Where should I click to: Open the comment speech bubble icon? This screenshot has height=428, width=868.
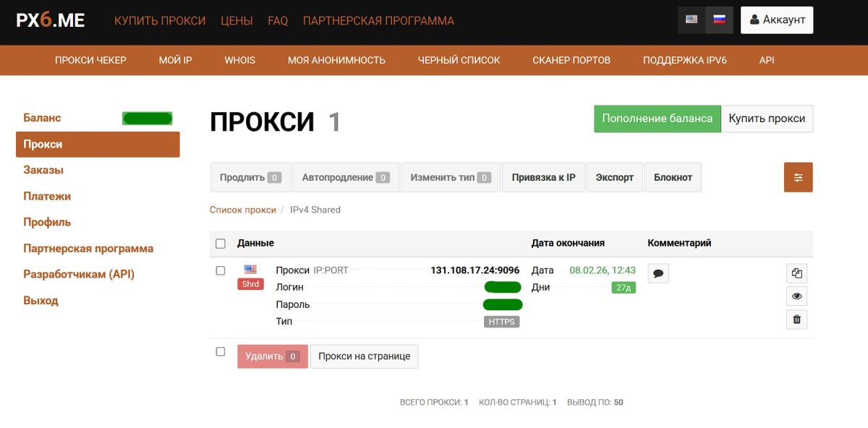pos(658,273)
